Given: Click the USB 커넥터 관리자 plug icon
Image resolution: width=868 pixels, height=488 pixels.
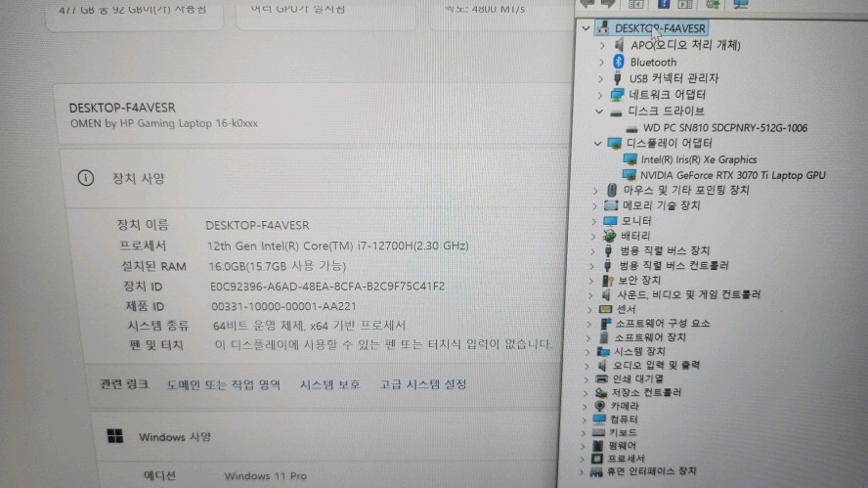Looking at the screenshot, I should 617,78.
